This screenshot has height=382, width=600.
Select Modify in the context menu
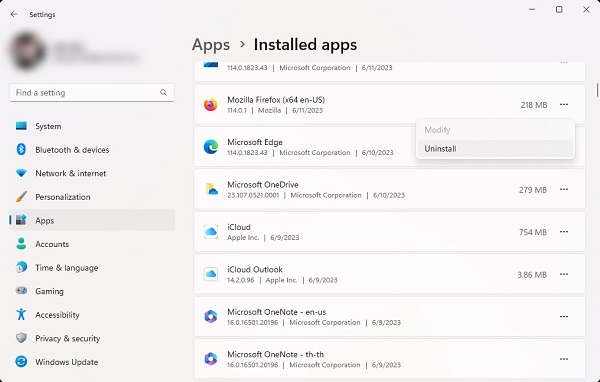tap(495, 130)
